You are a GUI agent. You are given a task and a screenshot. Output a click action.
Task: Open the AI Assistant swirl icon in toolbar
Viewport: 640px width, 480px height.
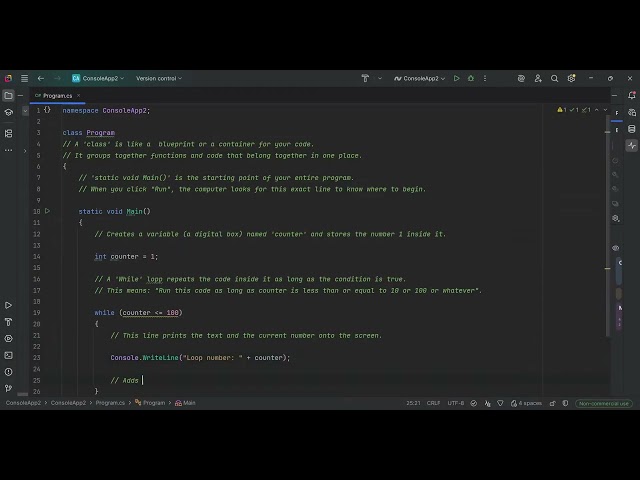[521, 78]
